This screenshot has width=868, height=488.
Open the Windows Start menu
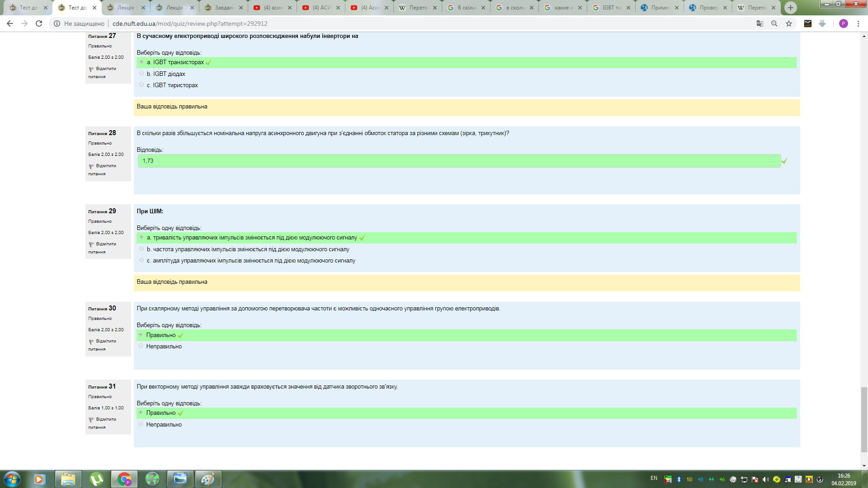pos(12,479)
